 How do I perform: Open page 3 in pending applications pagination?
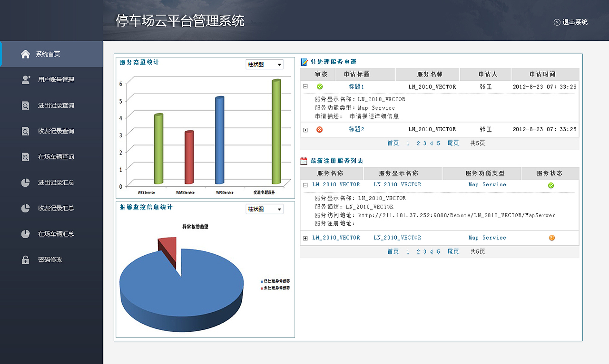click(425, 143)
